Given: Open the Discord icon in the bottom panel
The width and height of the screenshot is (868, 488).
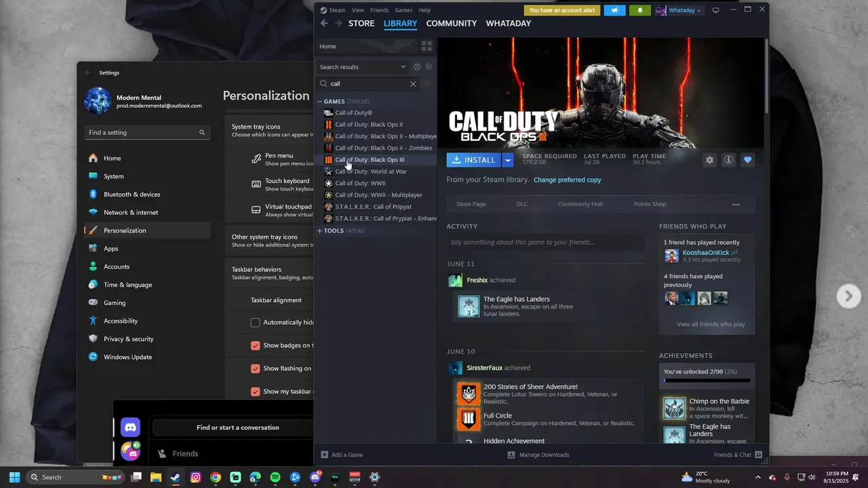Looking at the screenshot, I should point(130,428).
